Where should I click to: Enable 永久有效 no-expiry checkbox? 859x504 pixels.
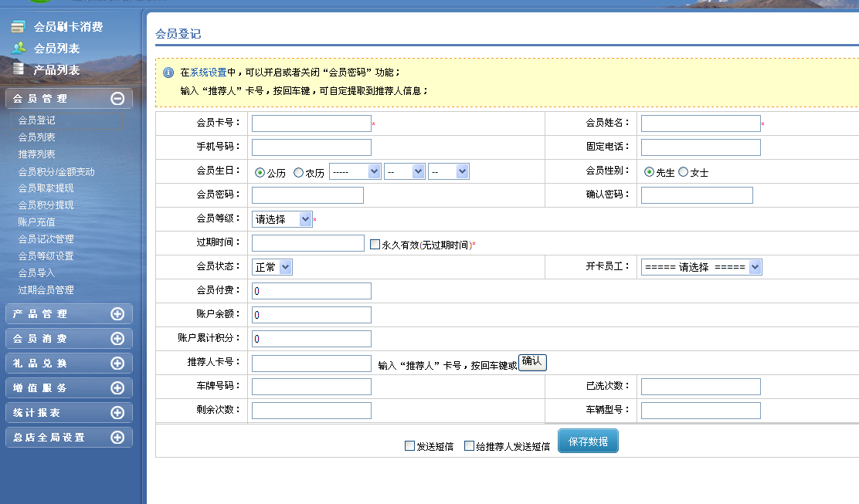375,245
